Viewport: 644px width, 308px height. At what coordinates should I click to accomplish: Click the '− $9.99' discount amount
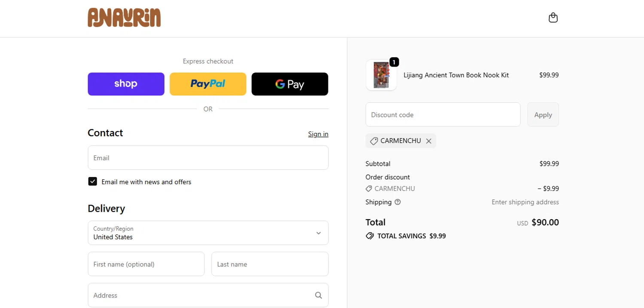click(548, 189)
